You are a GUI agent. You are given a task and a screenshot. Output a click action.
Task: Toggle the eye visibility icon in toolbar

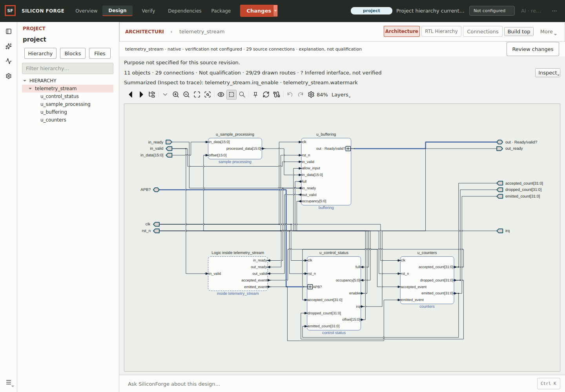pyautogui.click(x=221, y=94)
